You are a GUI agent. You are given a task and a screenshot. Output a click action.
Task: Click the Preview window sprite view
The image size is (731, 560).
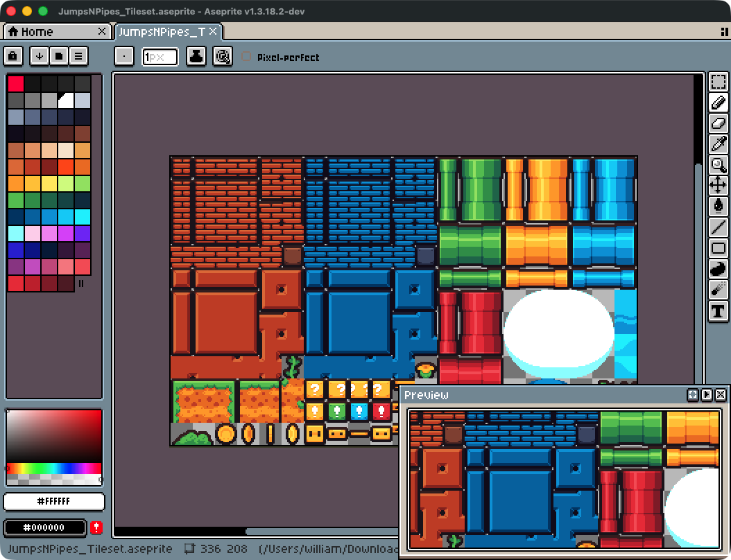tap(564, 479)
